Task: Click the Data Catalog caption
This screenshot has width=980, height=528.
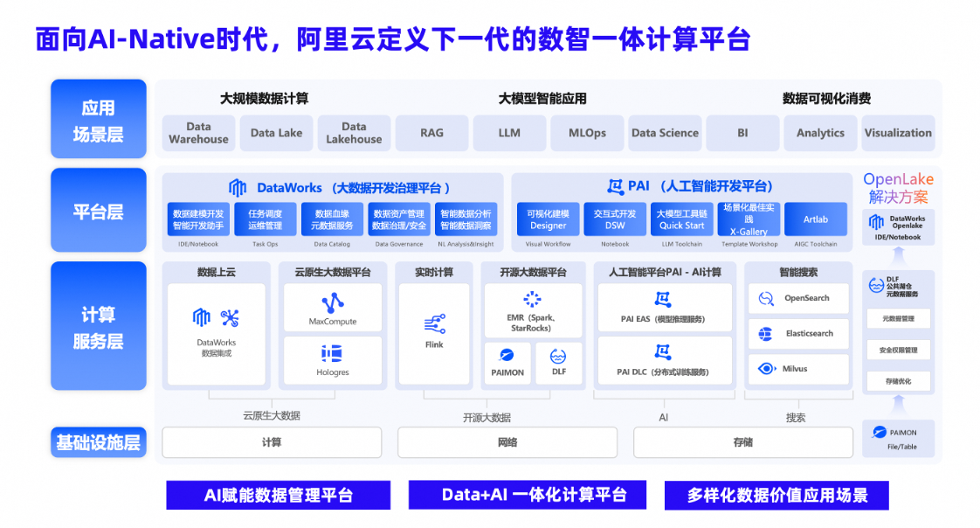Action: [x=332, y=244]
